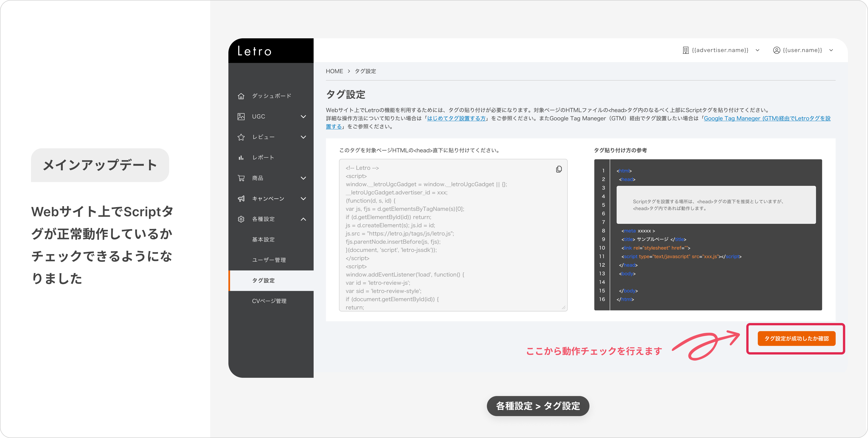Viewport: 868px width, 438px height.
Task: Click the settings gear icon for 各種設定
Action: pos(241,219)
